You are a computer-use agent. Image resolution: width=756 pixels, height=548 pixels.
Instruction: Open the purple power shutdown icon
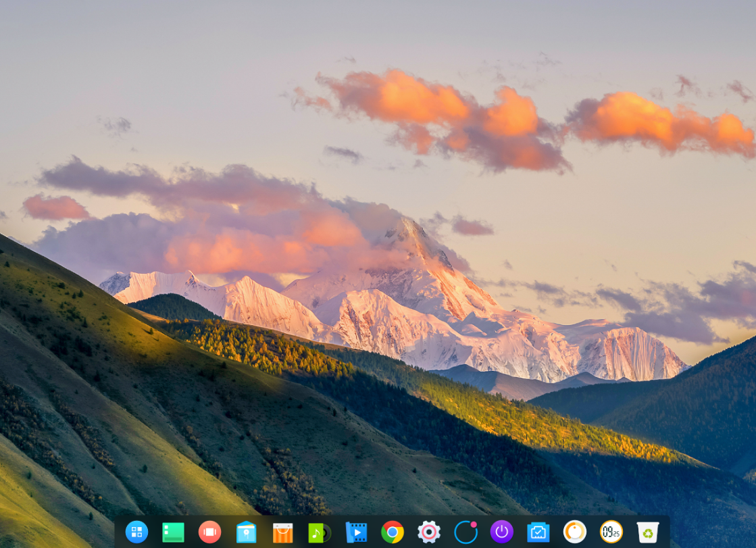(x=502, y=532)
